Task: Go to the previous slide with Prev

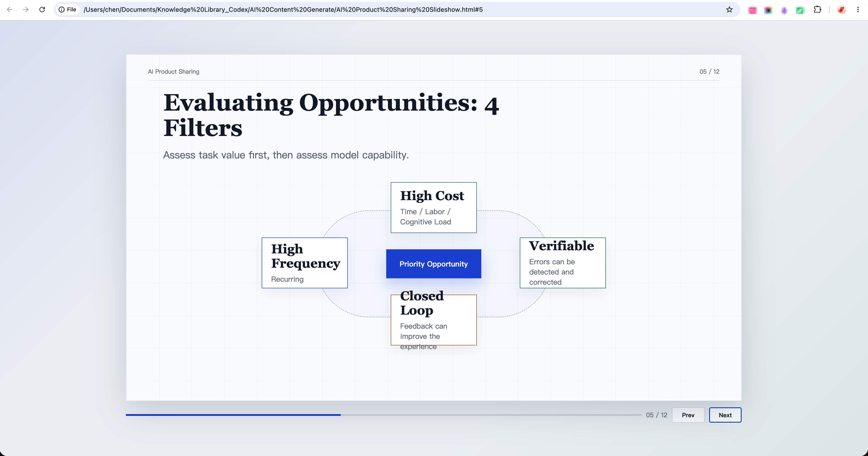Action: coord(688,415)
